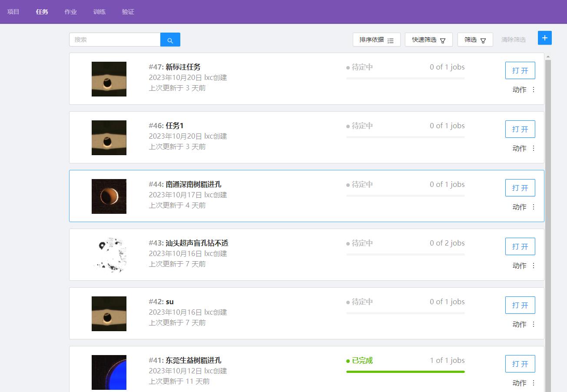Open the 动作 three-dot menu for task #43
The height and width of the screenshot is (392, 567).
tap(534, 266)
